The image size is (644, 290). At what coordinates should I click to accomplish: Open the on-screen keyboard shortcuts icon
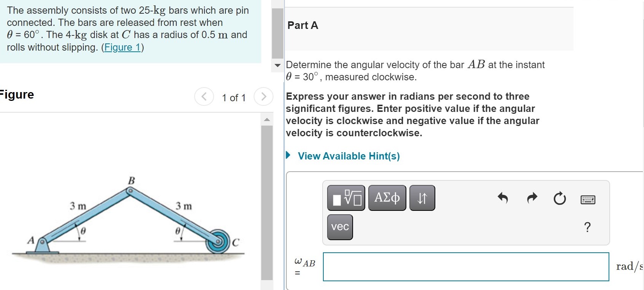coord(588,199)
